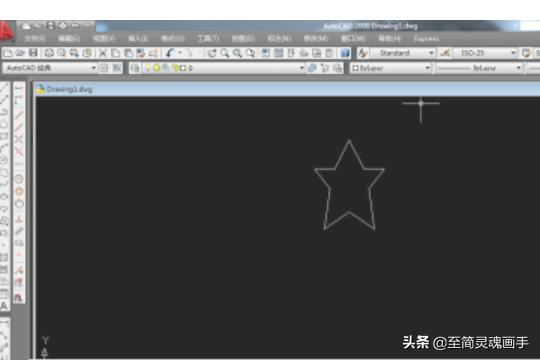Click the Plot printer icon
This screenshot has height=360, width=540.
49,53
